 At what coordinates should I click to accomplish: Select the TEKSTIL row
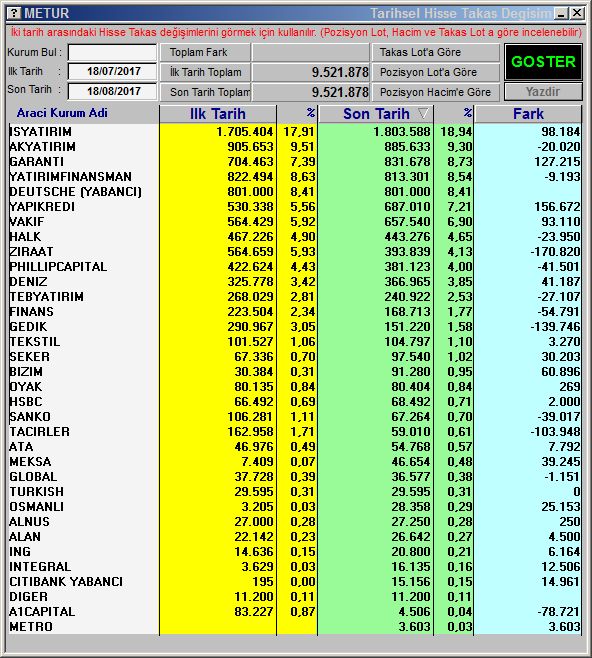295,342
